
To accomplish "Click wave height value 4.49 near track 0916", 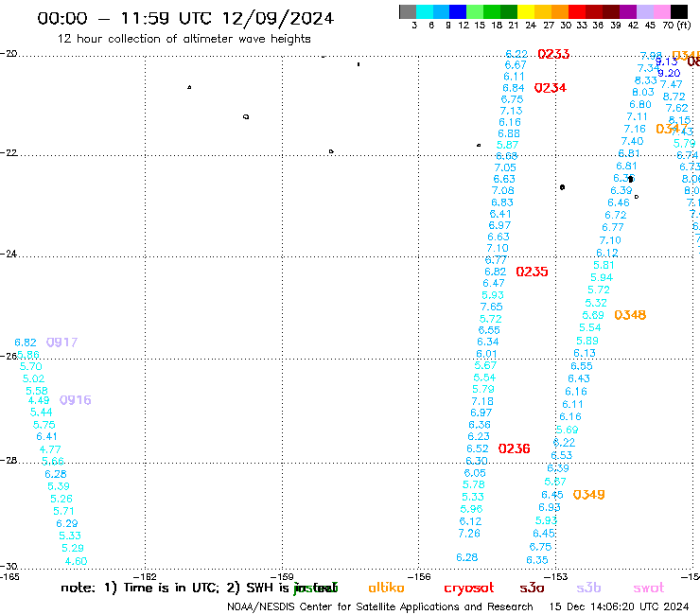I will 39,400.
